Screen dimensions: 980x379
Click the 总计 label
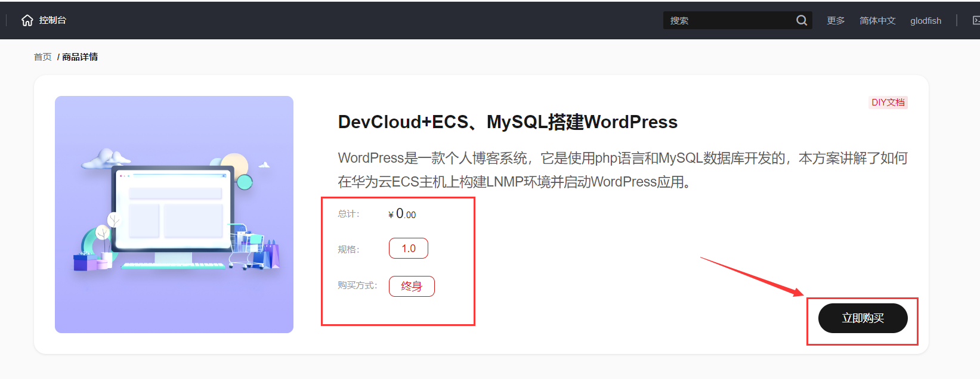[x=349, y=214]
